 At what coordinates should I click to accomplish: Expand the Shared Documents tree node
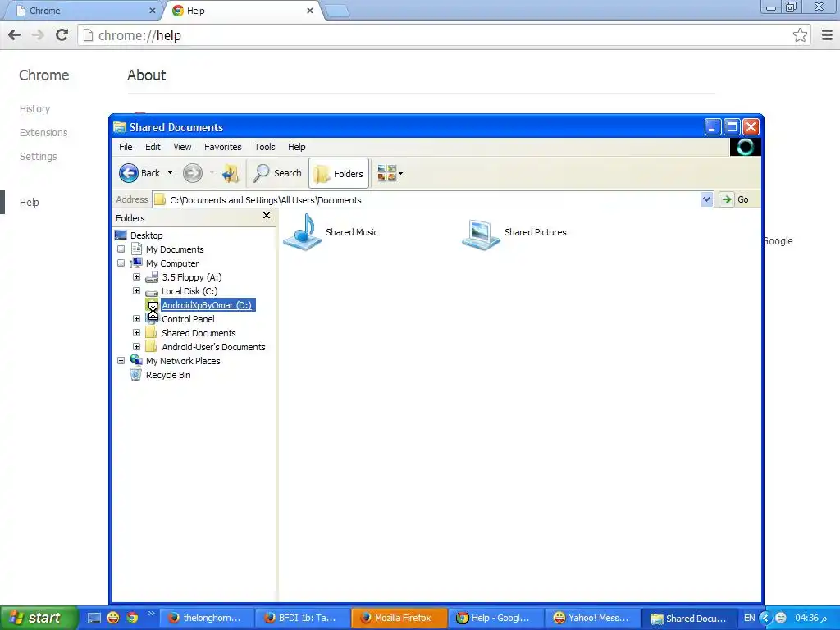137,333
